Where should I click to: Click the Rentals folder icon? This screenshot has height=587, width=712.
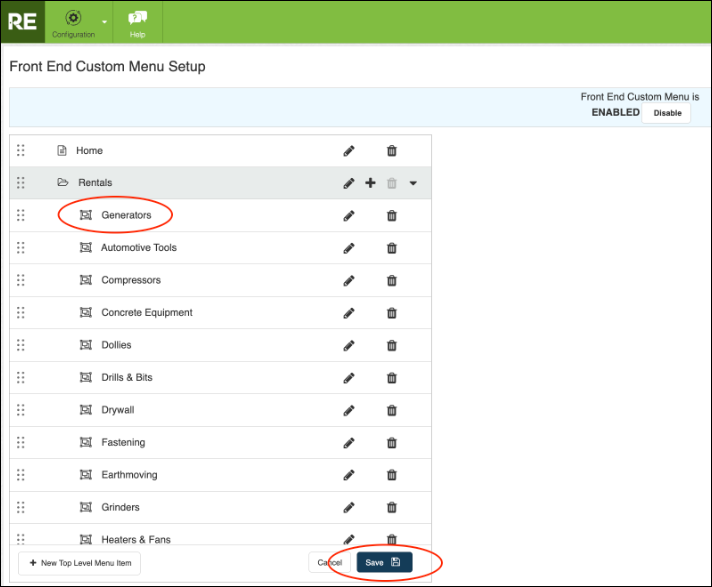pyautogui.click(x=62, y=183)
